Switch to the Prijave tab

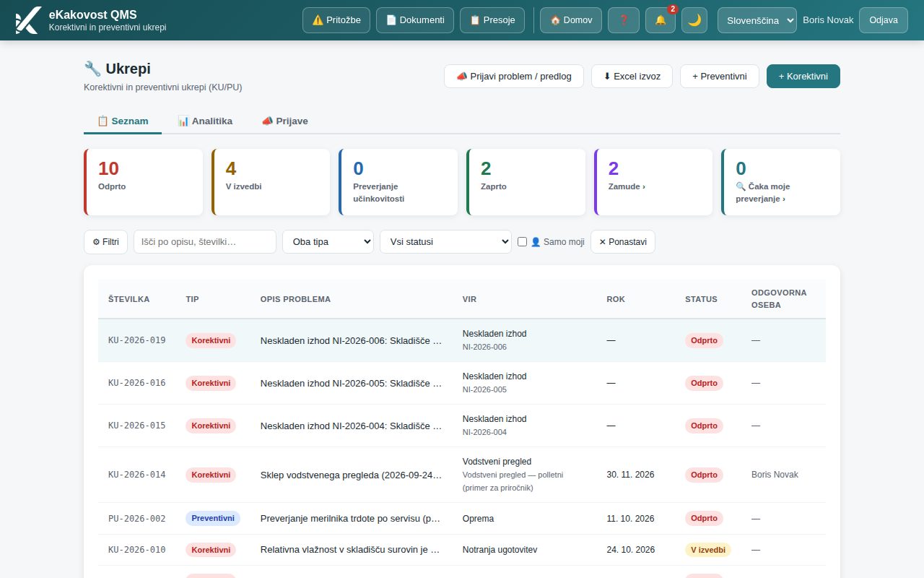284,121
